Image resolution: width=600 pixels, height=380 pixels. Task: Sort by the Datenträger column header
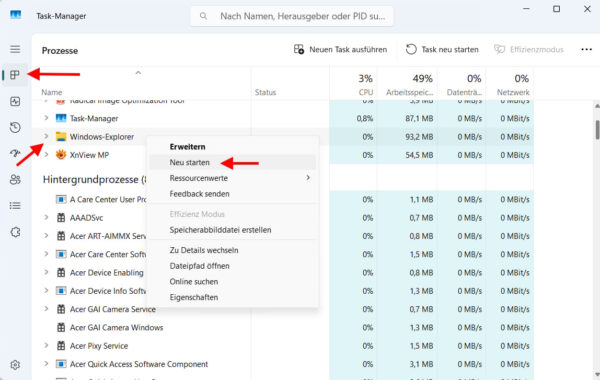464,92
